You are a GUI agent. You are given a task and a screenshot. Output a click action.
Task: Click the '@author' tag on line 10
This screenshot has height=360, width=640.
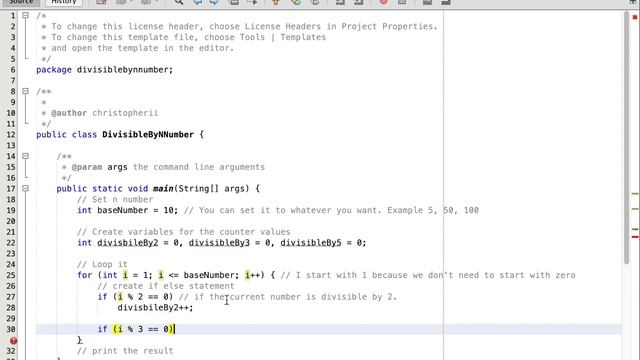pos(69,113)
